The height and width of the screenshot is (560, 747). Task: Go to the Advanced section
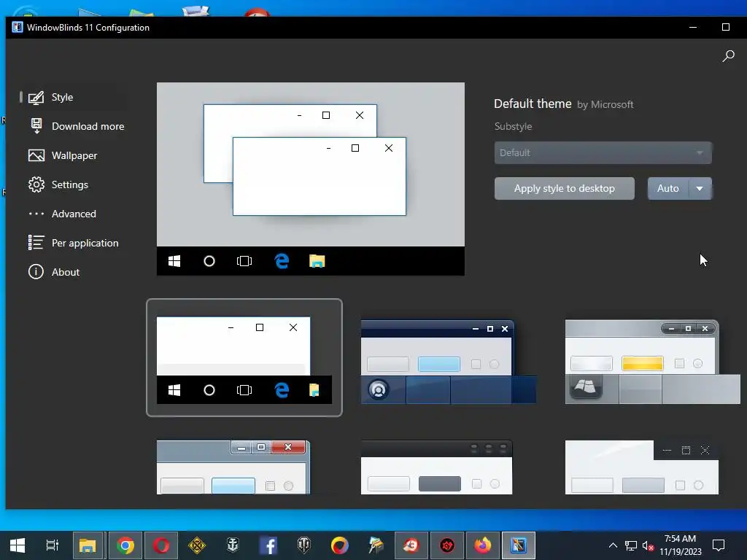pos(72,214)
